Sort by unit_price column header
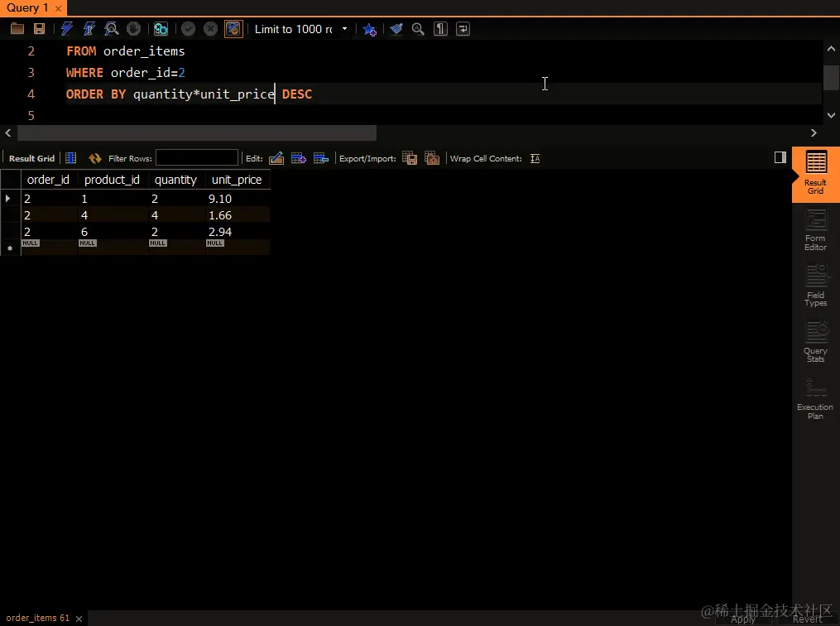This screenshot has height=626, width=840. tap(238, 180)
